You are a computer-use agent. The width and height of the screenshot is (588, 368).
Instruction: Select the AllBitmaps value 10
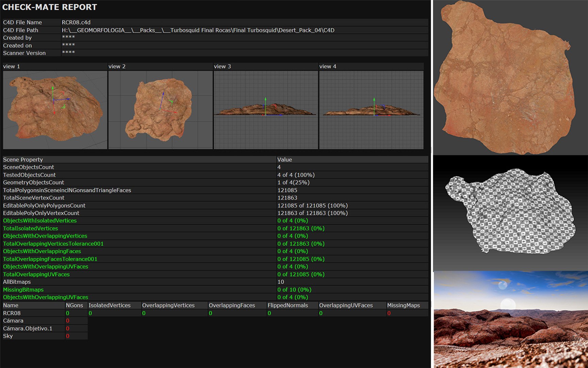pyautogui.click(x=281, y=282)
